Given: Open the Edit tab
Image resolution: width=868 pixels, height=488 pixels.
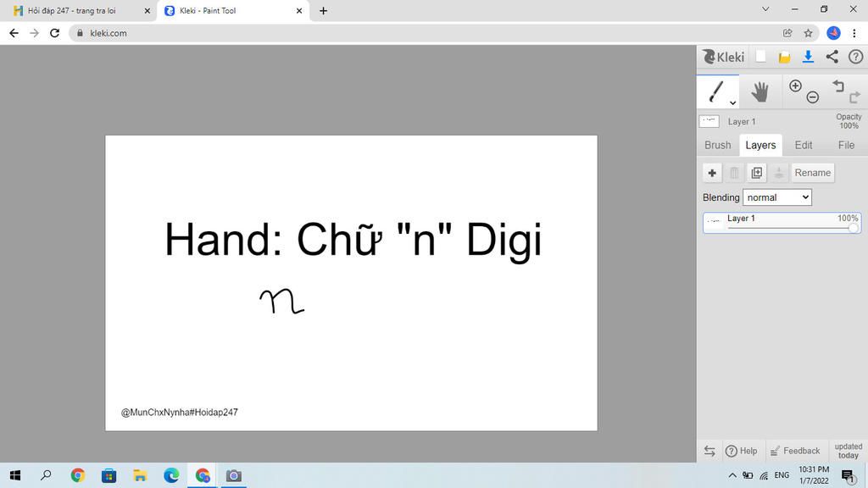Looking at the screenshot, I should pos(804,145).
